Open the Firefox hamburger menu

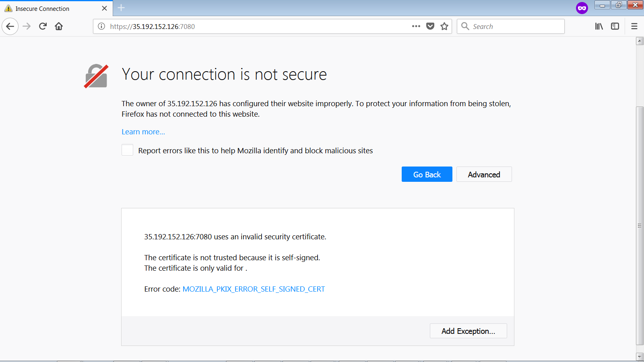[x=634, y=27]
